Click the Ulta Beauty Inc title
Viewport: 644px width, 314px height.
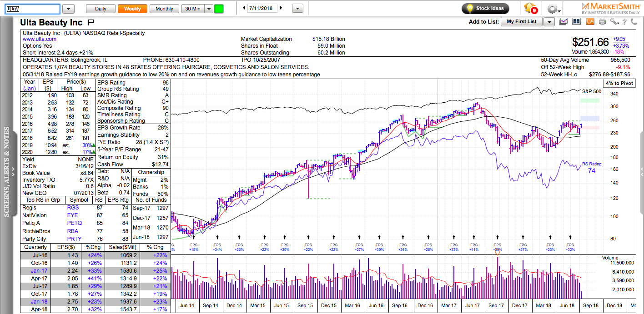coord(51,22)
